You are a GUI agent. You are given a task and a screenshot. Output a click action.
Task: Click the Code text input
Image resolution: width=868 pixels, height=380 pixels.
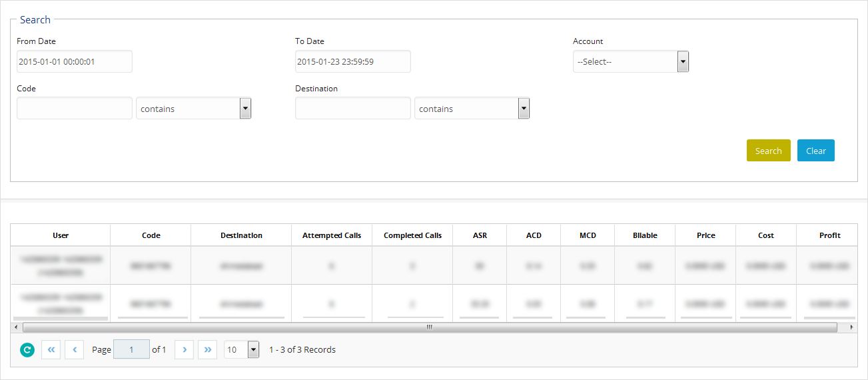pos(75,109)
